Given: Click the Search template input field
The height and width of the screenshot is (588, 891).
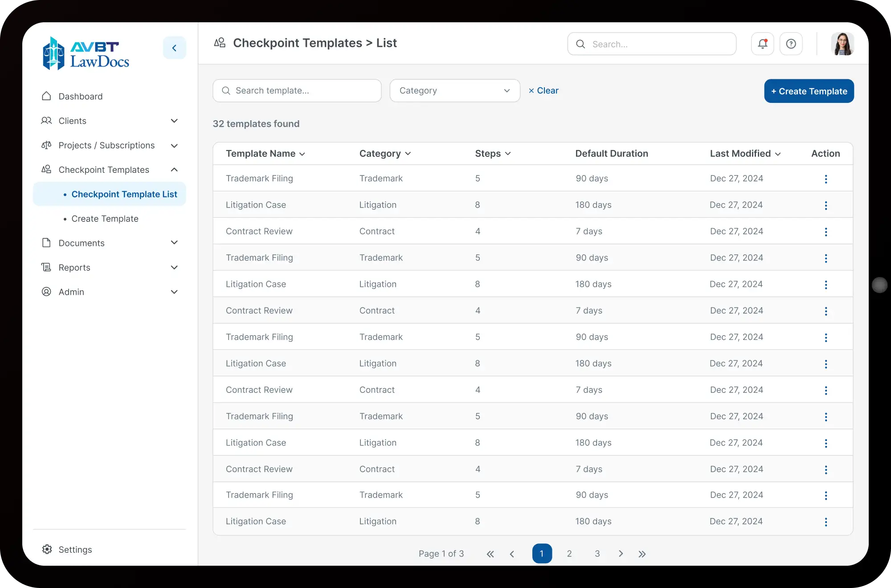Looking at the screenshot, I should coord(297,90).
